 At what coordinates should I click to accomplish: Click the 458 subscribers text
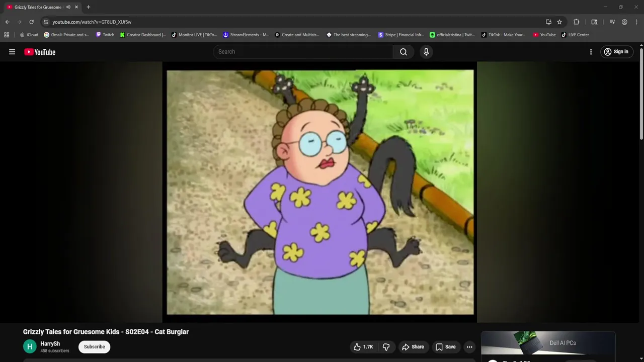coord(55,351)
